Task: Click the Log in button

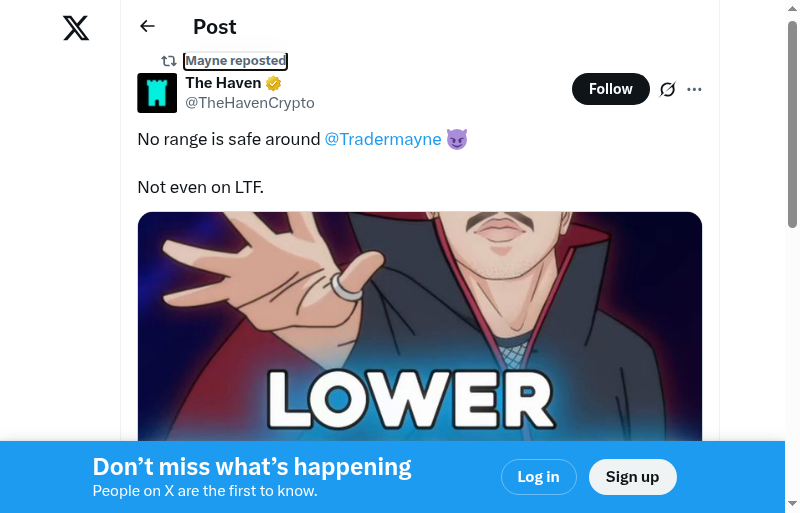Action: pyautogui.click(x=539, y=477)
